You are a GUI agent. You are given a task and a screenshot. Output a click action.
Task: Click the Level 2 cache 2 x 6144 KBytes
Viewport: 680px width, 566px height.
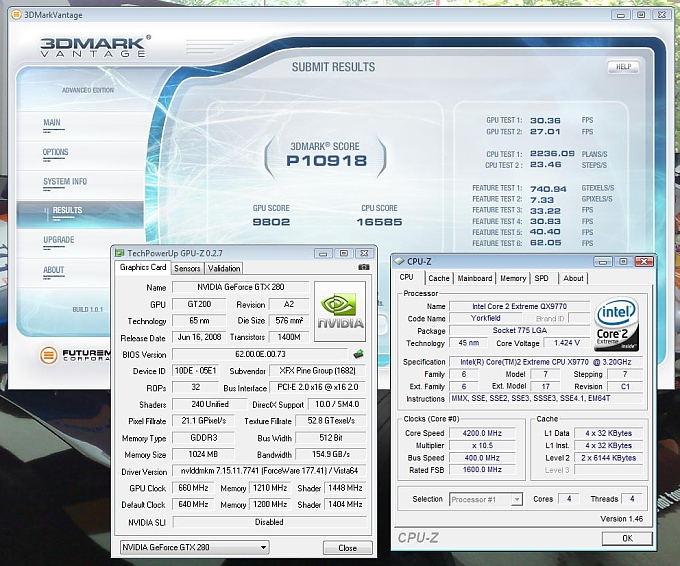pyautogui.click(x=608, y=458)
